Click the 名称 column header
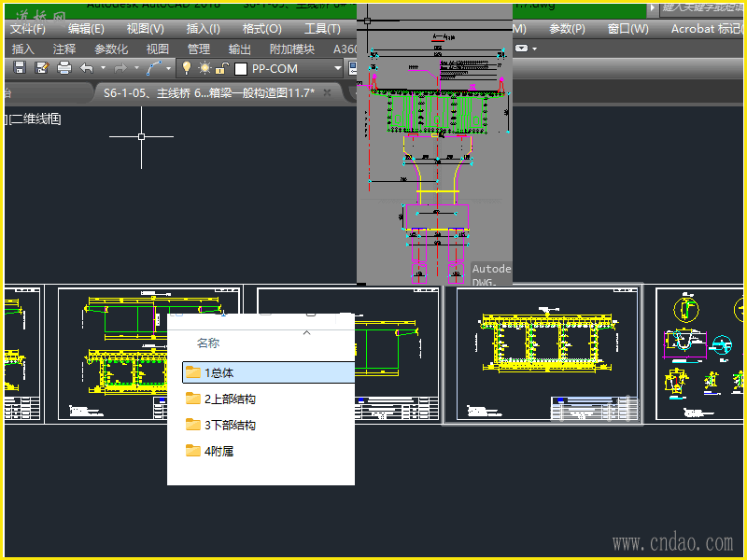747x560 pixels. (x=208, y=343)
